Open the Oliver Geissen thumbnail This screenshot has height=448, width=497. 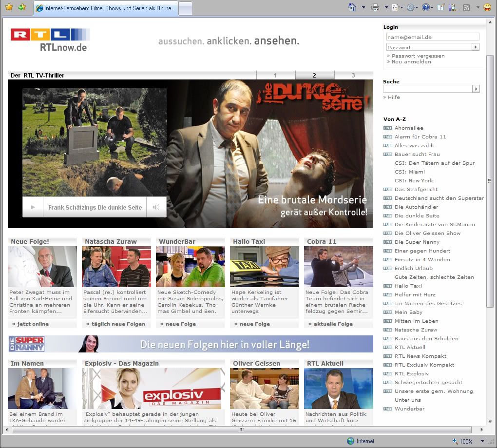click(265, 389)
